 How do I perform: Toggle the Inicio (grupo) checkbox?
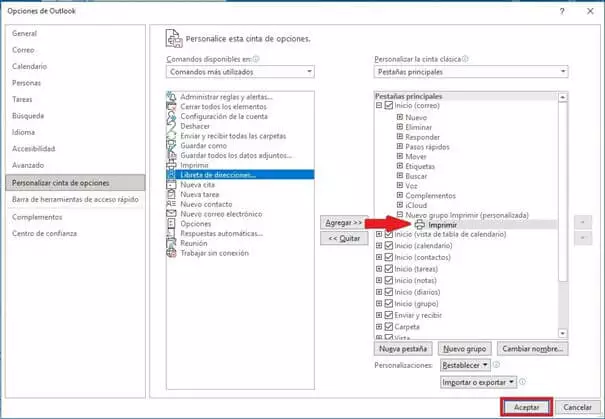[389, 304]
